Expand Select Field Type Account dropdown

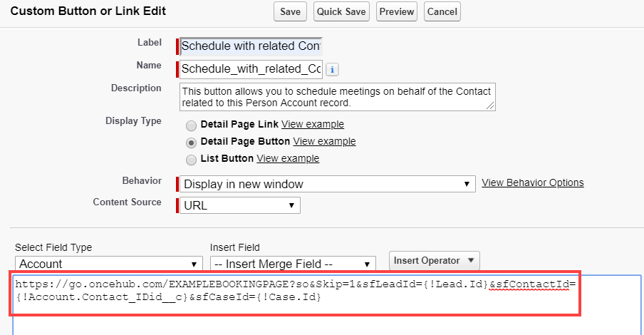(108, 264)
